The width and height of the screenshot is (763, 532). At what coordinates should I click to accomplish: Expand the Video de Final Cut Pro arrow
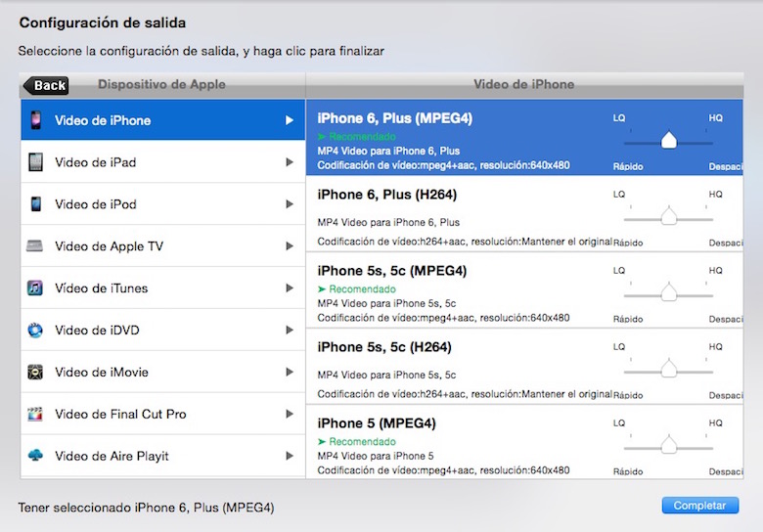(x=290, y=414)
